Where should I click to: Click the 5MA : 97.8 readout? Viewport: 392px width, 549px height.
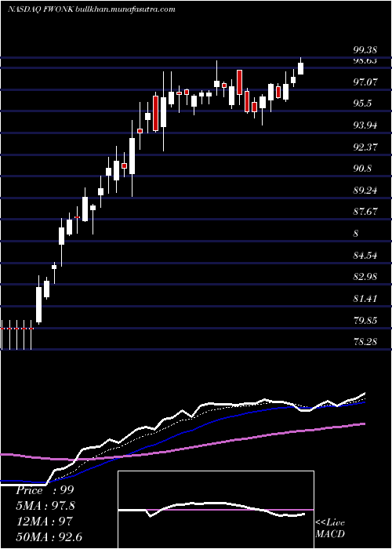[x=45, y=506]
